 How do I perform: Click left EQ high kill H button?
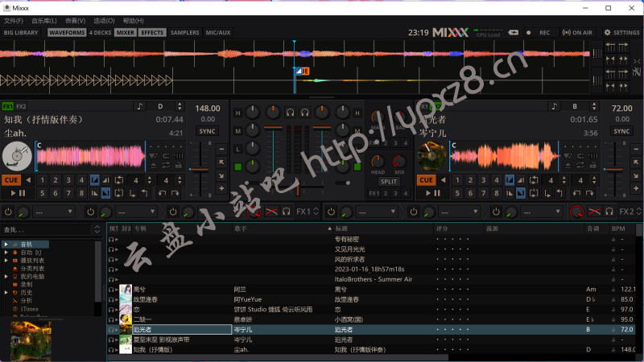point(237,113)
